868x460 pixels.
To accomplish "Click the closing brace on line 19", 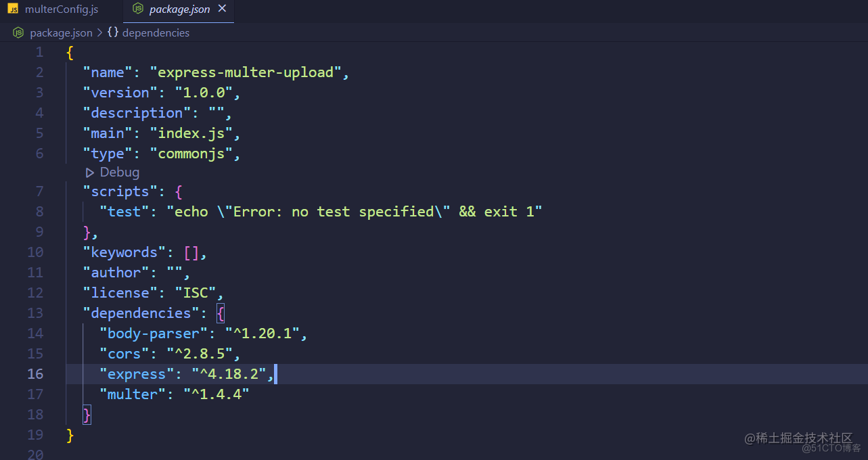I will click(70, 435).
